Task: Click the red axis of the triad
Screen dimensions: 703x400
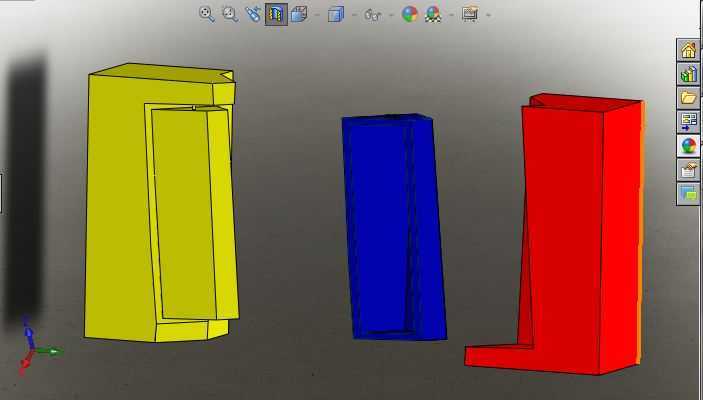Action: pyautogui.click(x=25, y=363)
